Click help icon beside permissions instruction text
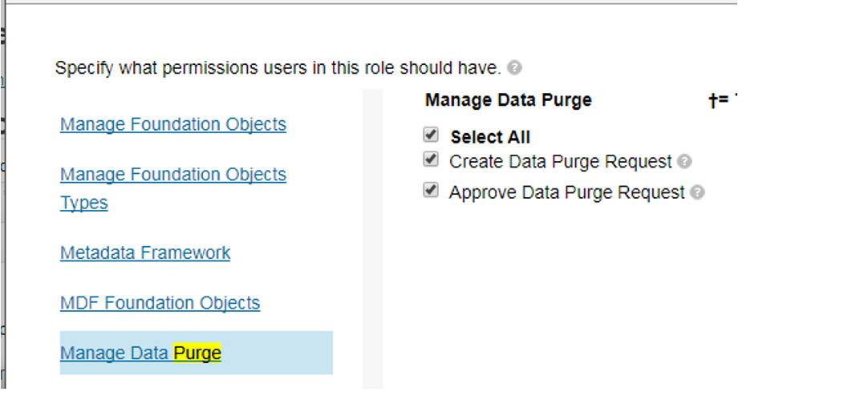 tap(514, 68)
